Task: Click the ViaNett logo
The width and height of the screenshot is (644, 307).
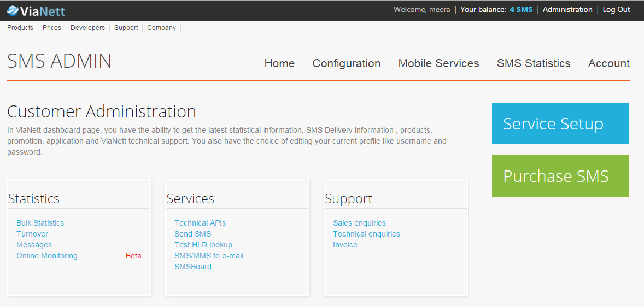Action: coord(36,10)
